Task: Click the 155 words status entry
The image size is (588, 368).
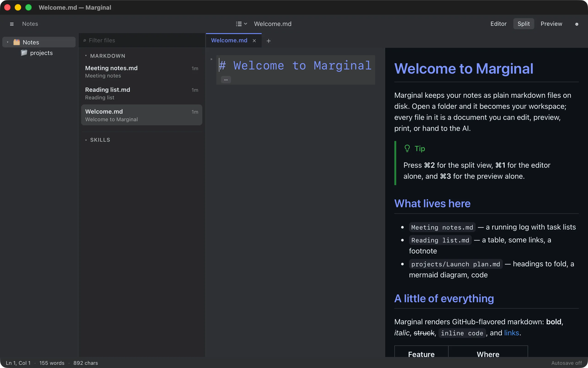Action: pyautogui.click(x=52, y=363)
